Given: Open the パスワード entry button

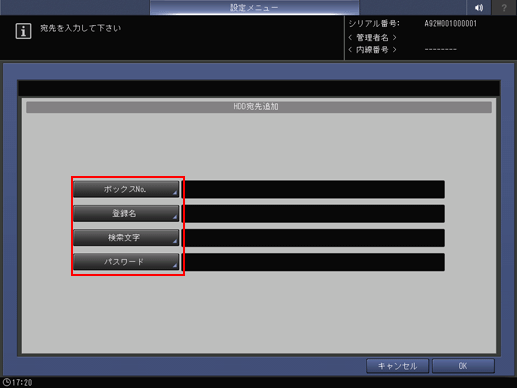Looking at the screenshot, I should point(126,262).
